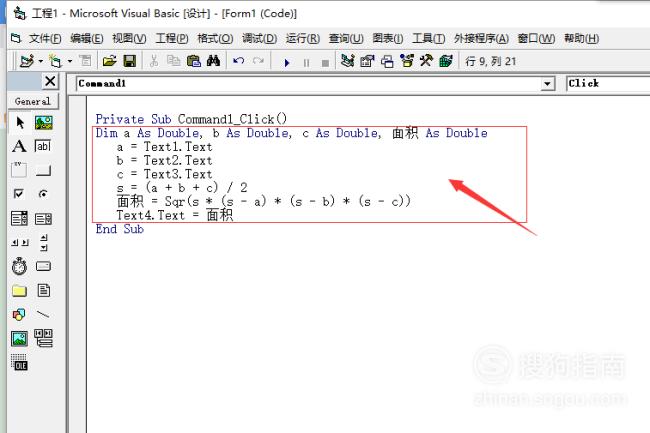The width and height of the screenshot is (650, 433).
Task: Open the Project Explorer toolbar icon
Action: tap(347, 61)
